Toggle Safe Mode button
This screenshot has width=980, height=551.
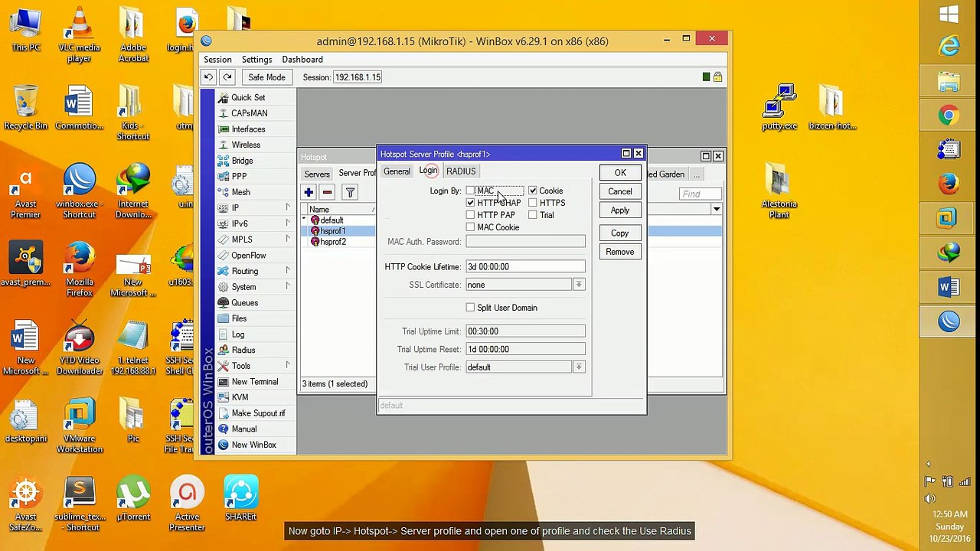[x=266, y=77]
